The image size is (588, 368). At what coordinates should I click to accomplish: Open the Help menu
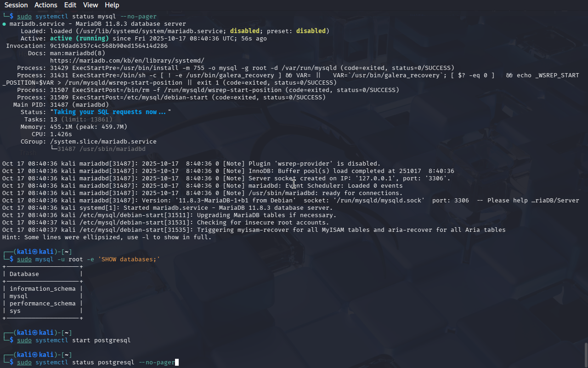click(x=112, y=5)
